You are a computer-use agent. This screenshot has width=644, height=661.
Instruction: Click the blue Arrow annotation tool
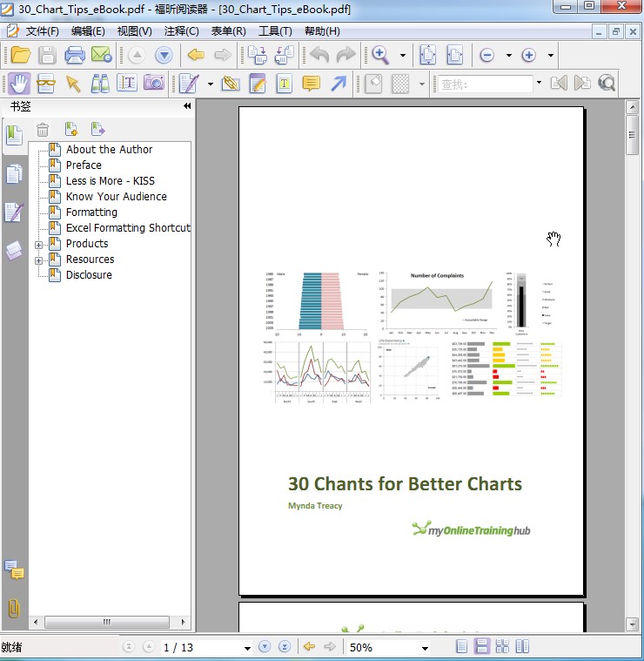[338, 84]
